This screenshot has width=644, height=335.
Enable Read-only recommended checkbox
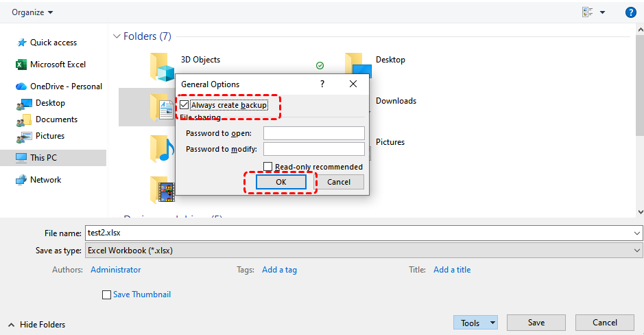coord(269,167)
